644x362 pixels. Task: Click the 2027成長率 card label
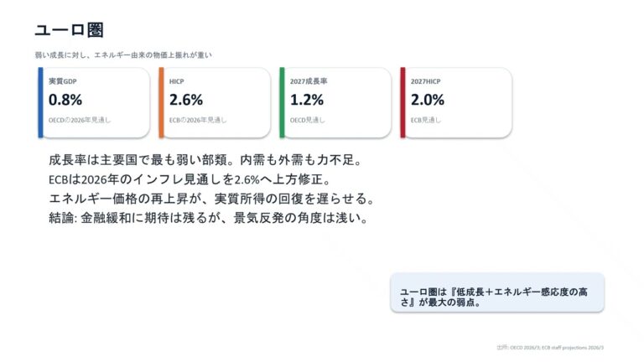tap(308, 81)
